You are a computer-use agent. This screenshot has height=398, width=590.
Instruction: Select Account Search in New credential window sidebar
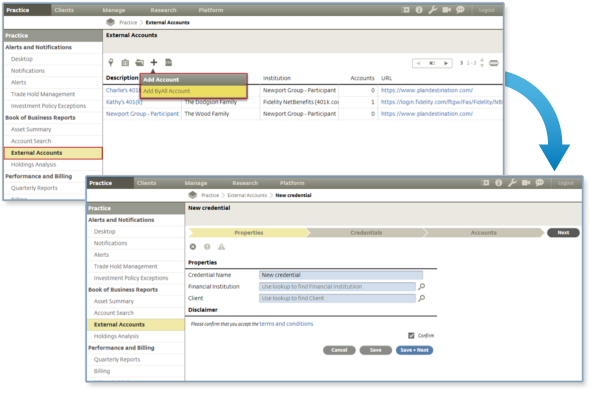[x=114, y=313]
